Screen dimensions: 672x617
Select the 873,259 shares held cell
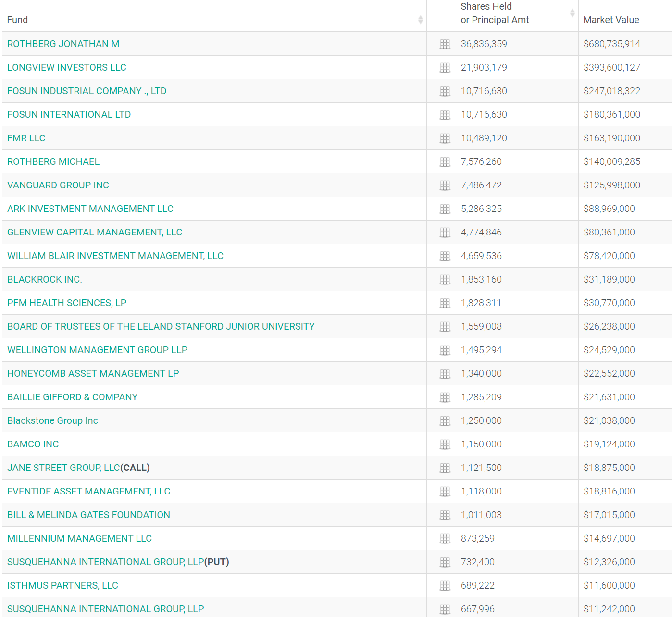pos(478,538)
